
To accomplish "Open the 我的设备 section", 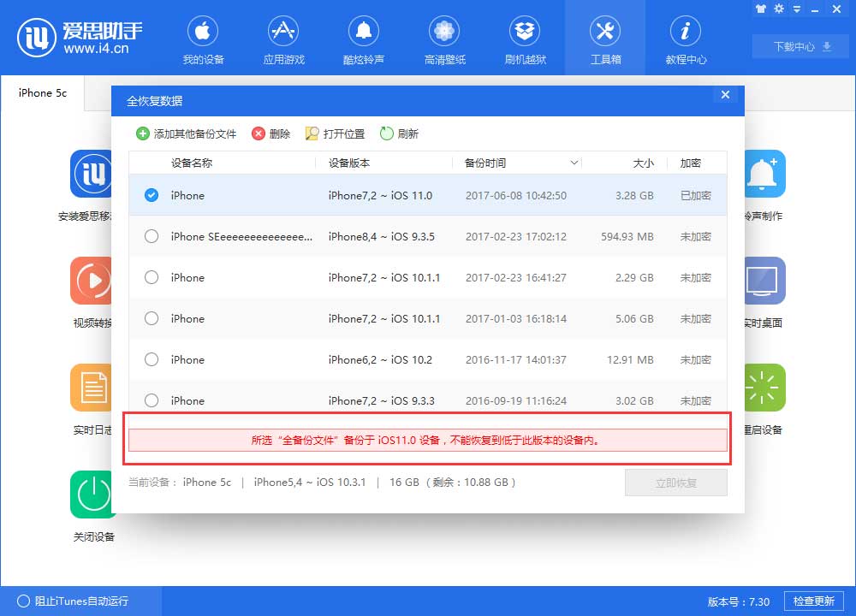I will coord(203,38).
